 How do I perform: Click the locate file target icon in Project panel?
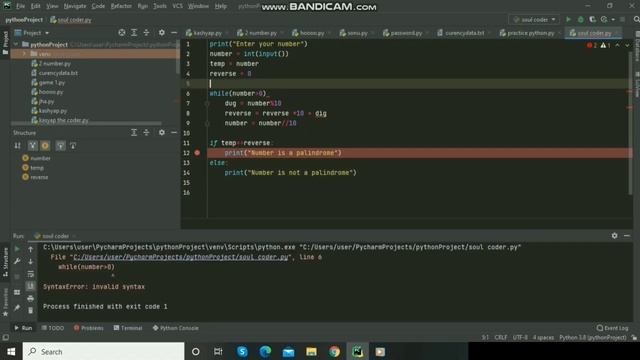pyautogui.click(x=122, y=33)
